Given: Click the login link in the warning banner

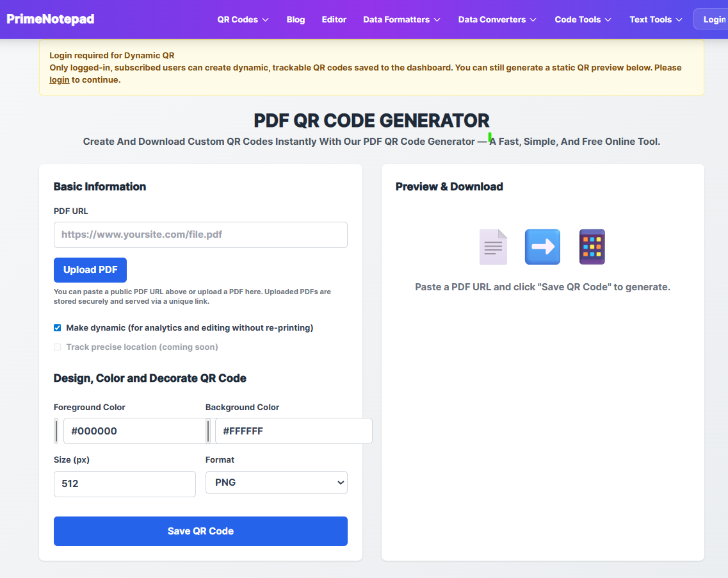Looking at the screenshot, I should (59, 79).
